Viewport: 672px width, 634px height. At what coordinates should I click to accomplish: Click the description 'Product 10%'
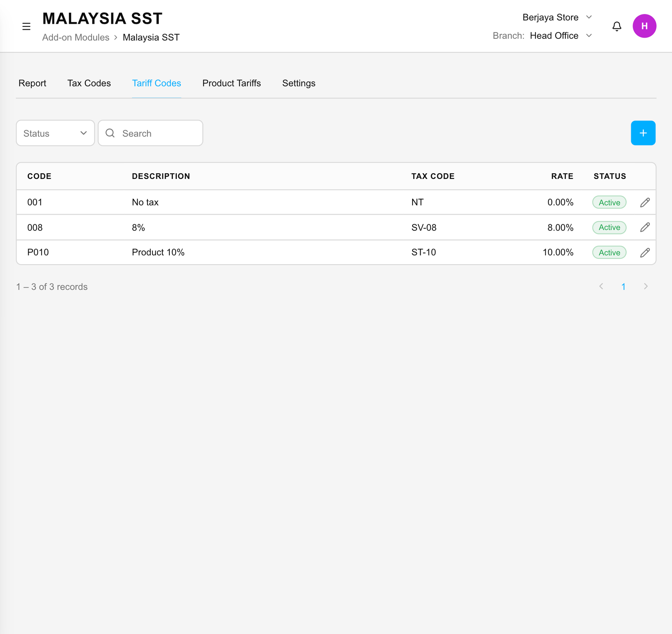pos(158,252)
